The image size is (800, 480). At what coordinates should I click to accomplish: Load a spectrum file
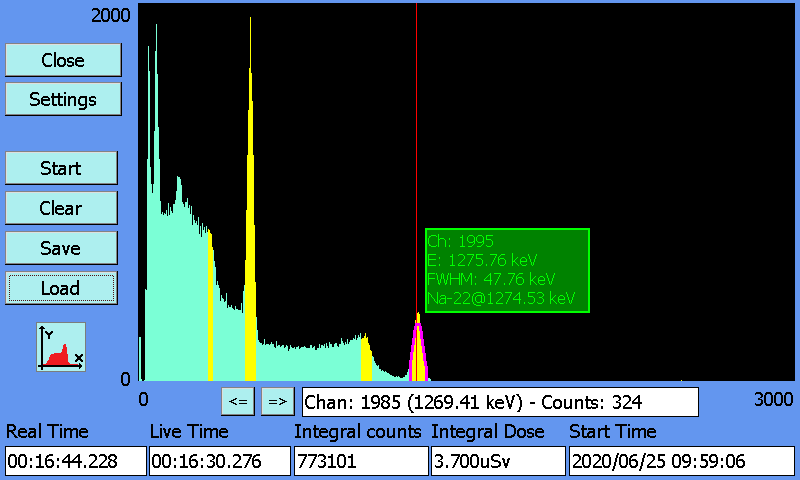click(61, 288)
